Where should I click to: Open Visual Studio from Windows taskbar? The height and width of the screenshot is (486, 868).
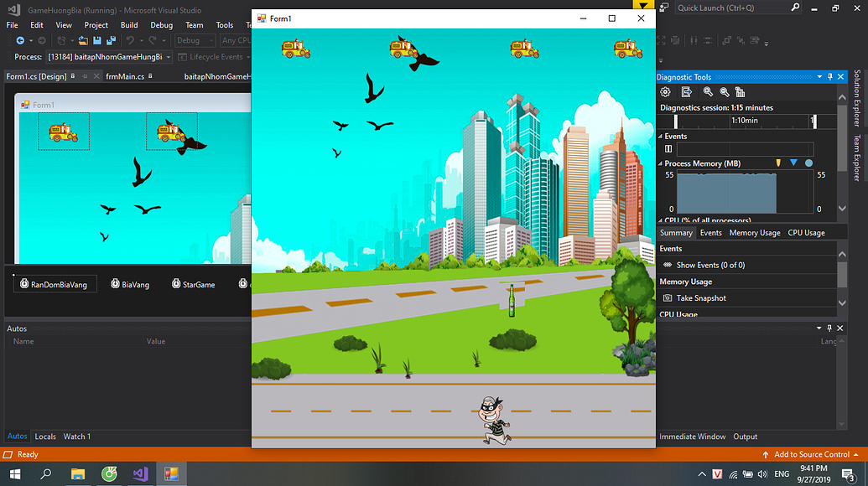tap(140, 474)
